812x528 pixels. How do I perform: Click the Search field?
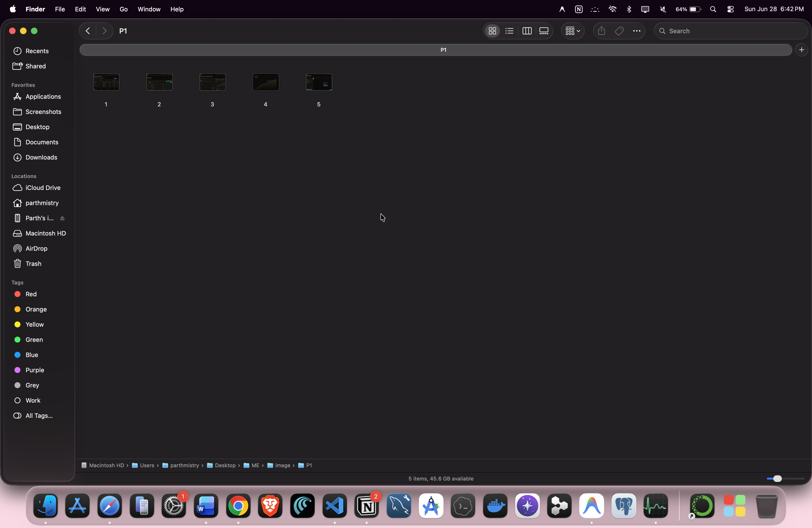click(731, 31)
